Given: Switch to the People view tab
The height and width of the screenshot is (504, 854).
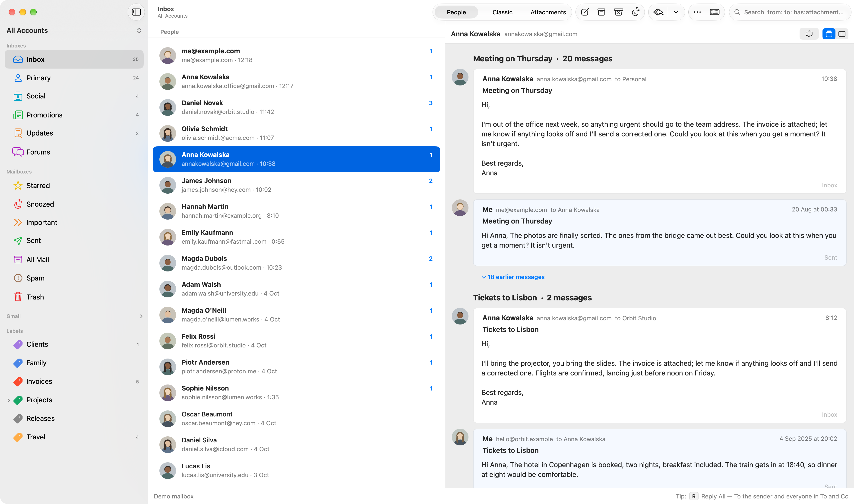Looking at the screenshot, I should point(456,12).
